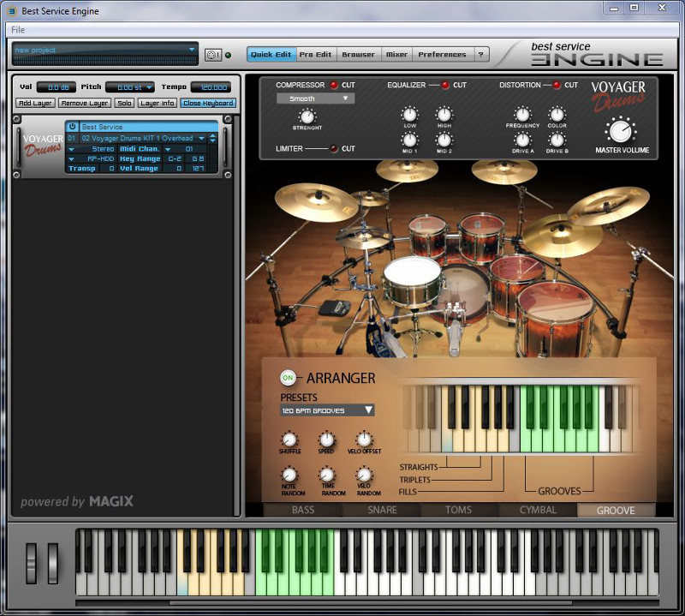Click the TIME RANDOM knob
Screen dimensions: 685x616
click(327, 475)
